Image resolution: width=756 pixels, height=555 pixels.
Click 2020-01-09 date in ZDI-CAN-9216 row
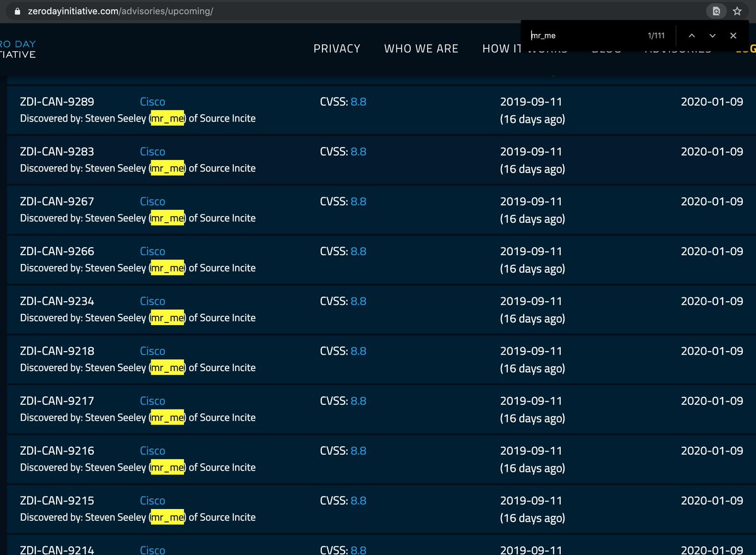pos(712,450)
